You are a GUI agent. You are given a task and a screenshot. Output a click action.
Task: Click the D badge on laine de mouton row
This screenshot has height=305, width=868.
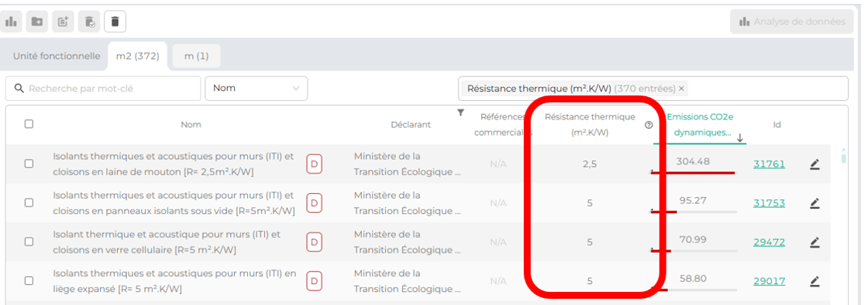click(x=315, y=165)
